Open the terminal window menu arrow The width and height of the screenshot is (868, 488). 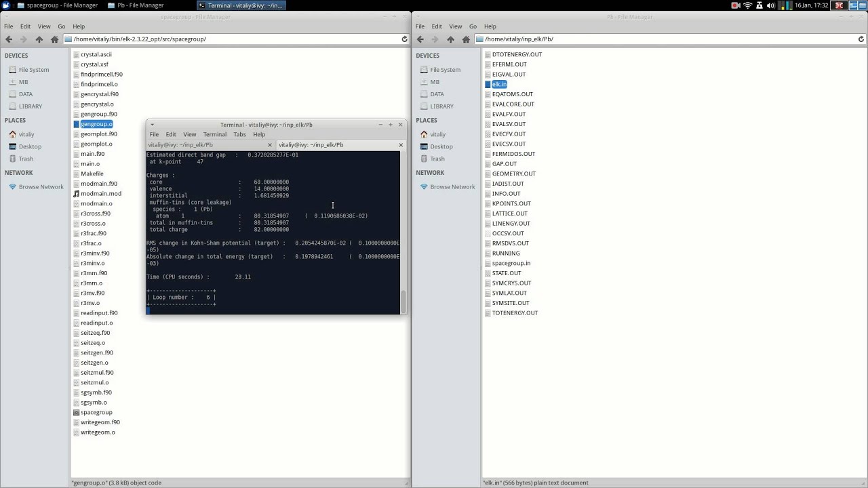(152, 125)
